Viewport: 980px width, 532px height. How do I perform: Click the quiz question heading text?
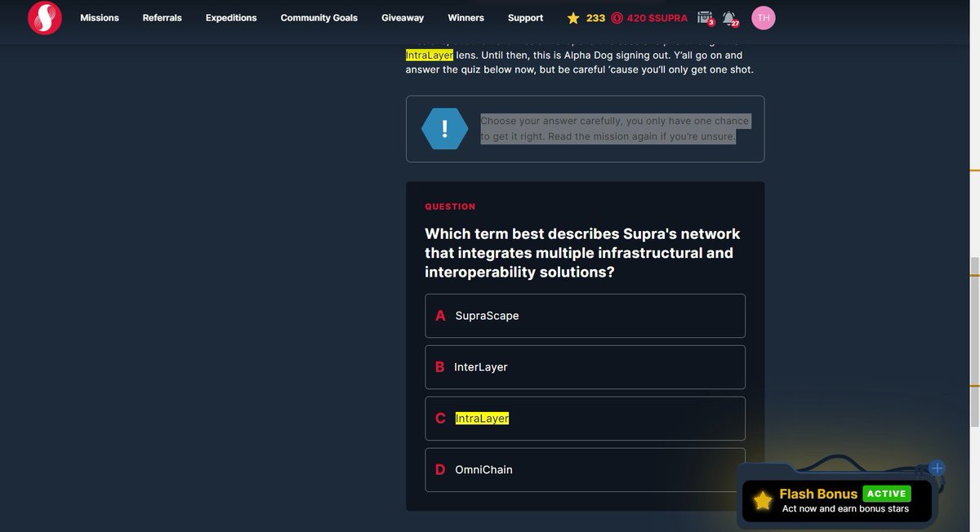coord(582,253)
